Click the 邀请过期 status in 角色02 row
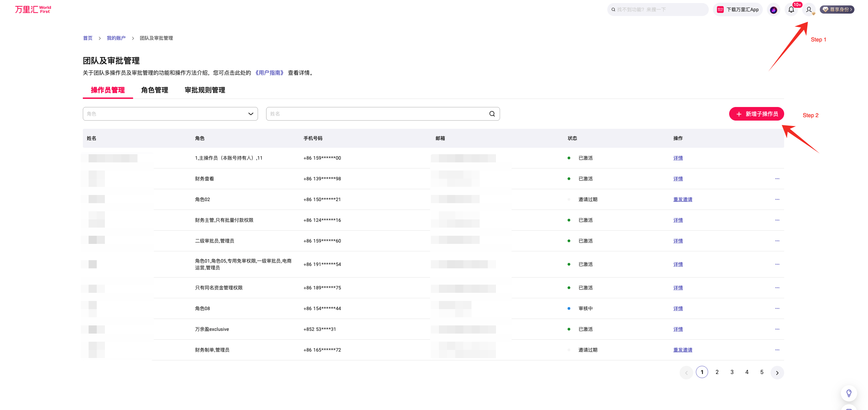This screenshot has height=410, width=868. point(588,199)
